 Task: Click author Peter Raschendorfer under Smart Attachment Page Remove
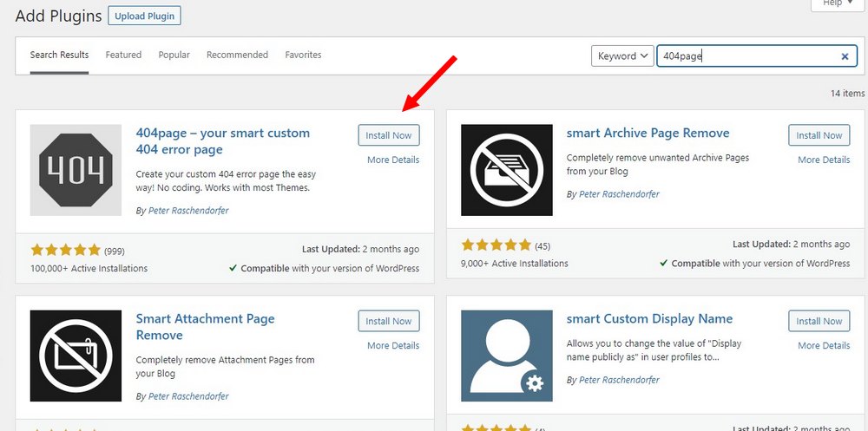pyautogui.click(x=188, y=396)
